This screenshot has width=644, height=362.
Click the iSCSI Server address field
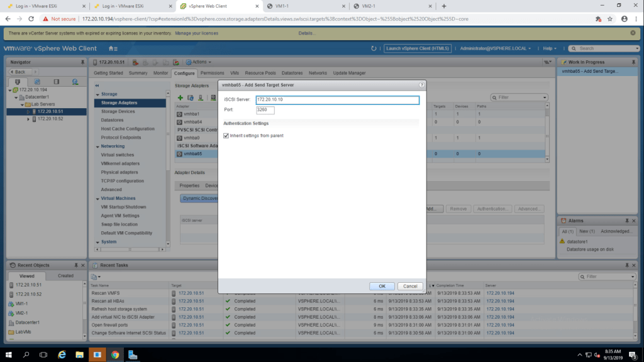pos(336,100)
